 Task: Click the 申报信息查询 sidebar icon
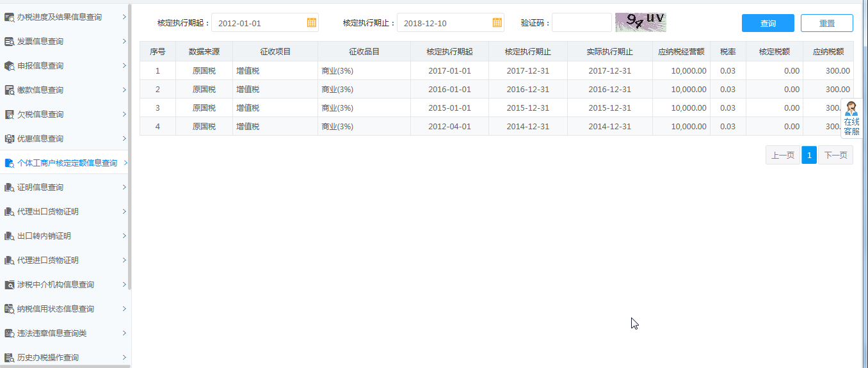[x=10, y=66]
